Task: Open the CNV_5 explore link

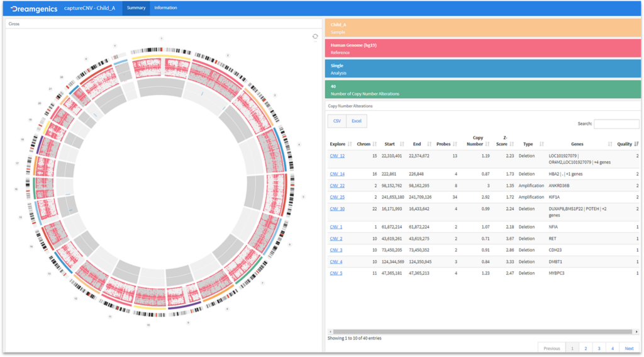Action: point(336,273)
